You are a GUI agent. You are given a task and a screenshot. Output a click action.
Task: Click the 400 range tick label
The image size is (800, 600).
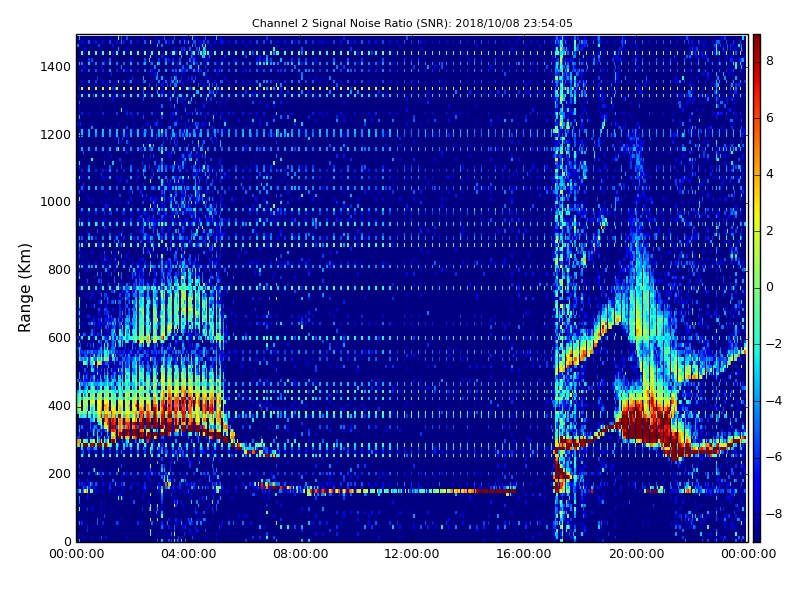59,406
